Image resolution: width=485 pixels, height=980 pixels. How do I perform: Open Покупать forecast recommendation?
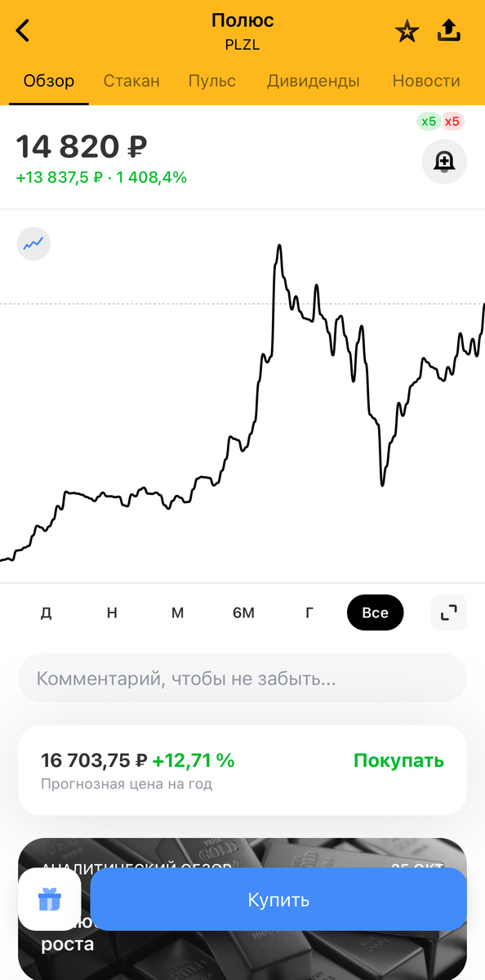[398, 759]
